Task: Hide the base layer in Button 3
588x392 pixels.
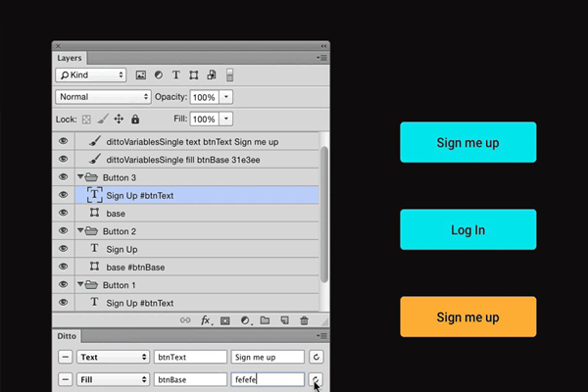Action: [63, 213]
